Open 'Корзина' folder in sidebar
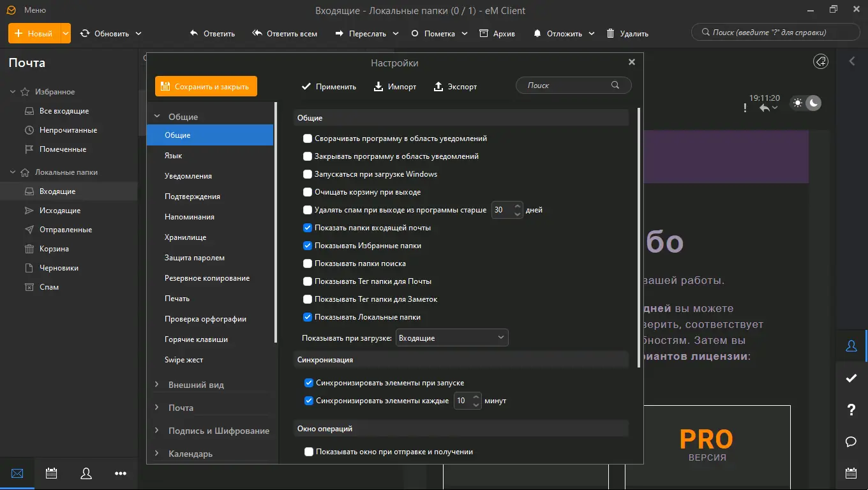 tap(69, 249)
